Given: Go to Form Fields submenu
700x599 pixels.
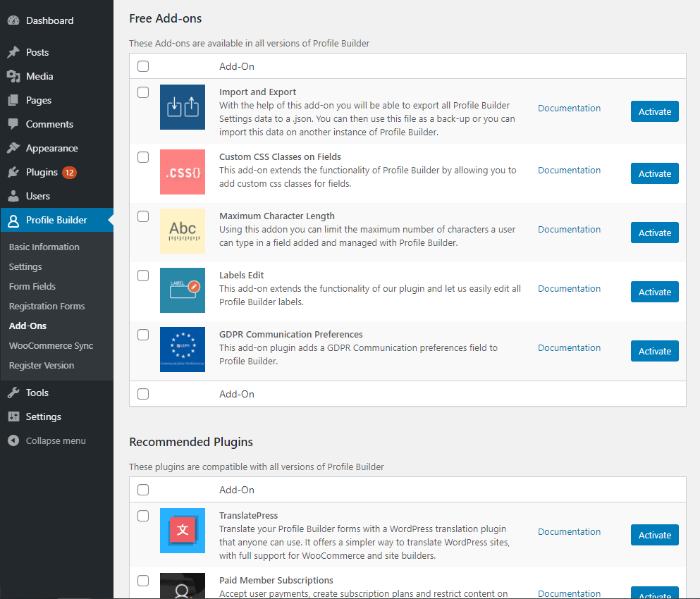Looking at the screenshot, I should click(x=32, y=287).
